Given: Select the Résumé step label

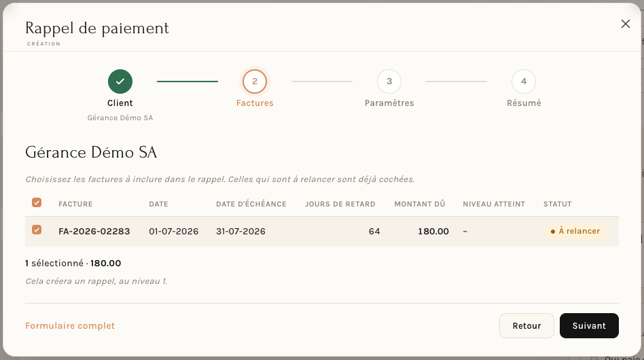Looking at the screenshot, I should click(524, 103).
